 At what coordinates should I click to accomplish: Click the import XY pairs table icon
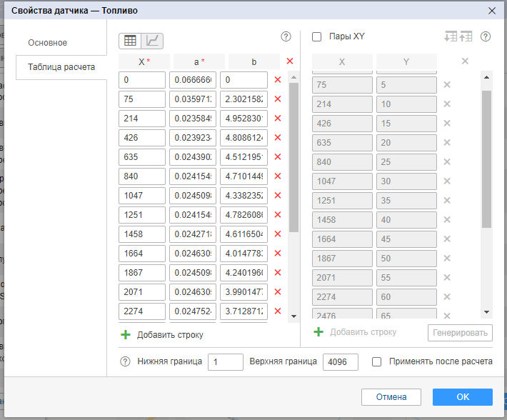pyautogui.click(x=451, y=36)
